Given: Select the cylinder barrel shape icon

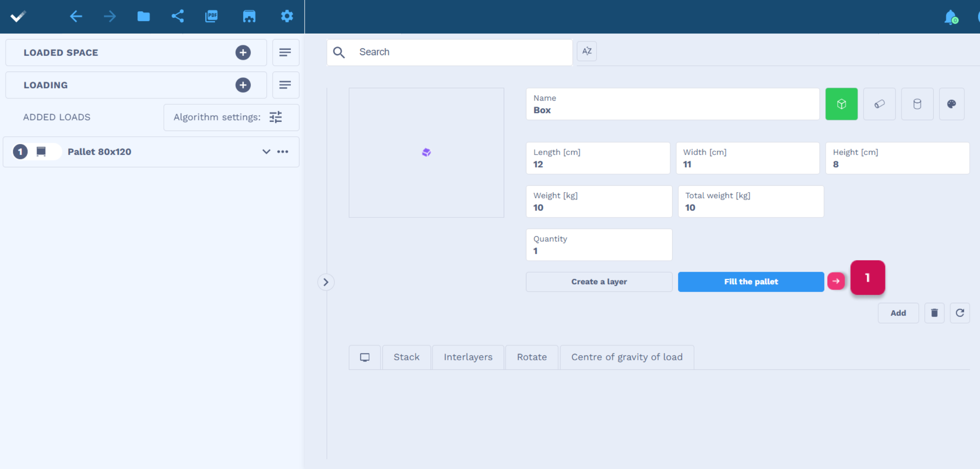Looking at the screenshot, I should [x=917, y=104].
